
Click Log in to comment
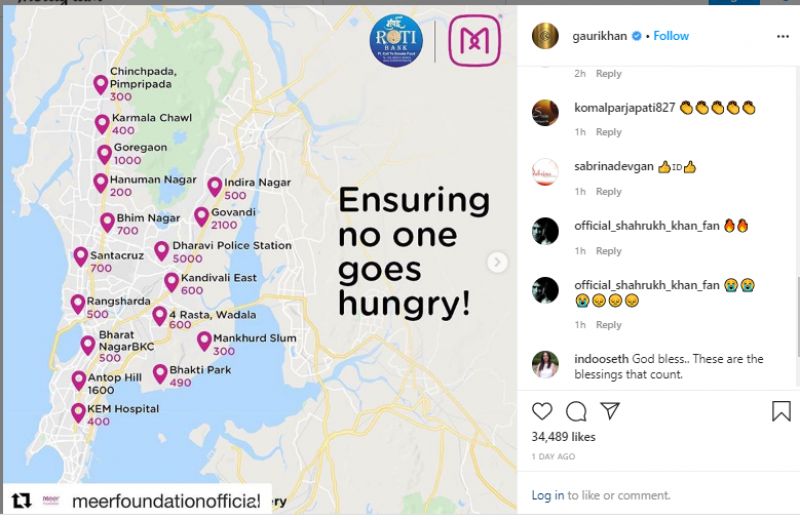547,495
